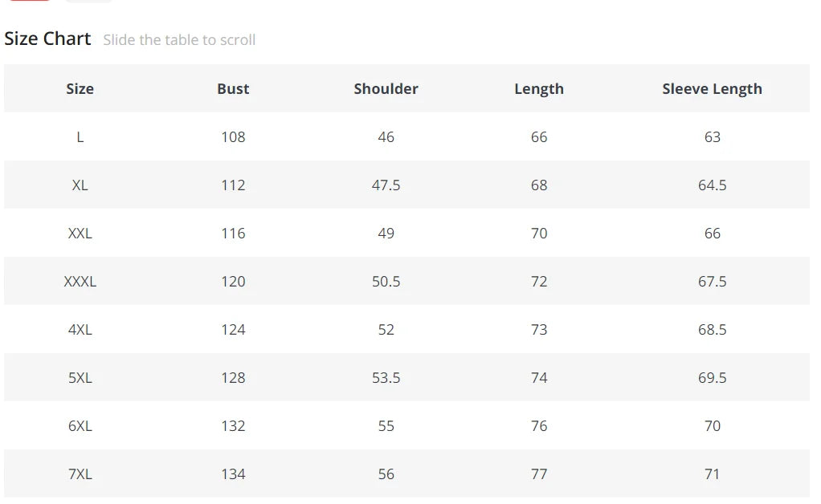Click the Length column header
This screenshot has height=504, width=821.
point(539,89)
